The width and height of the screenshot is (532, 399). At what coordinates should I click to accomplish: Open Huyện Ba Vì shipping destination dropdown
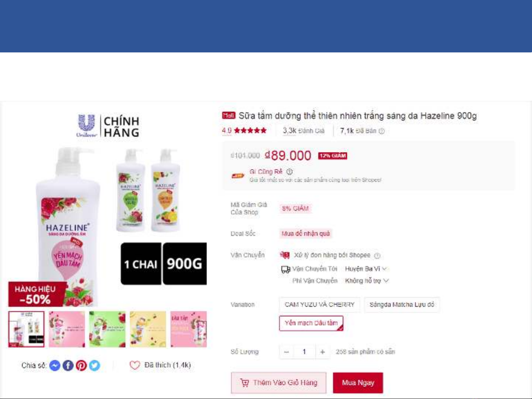pos(365,269)
